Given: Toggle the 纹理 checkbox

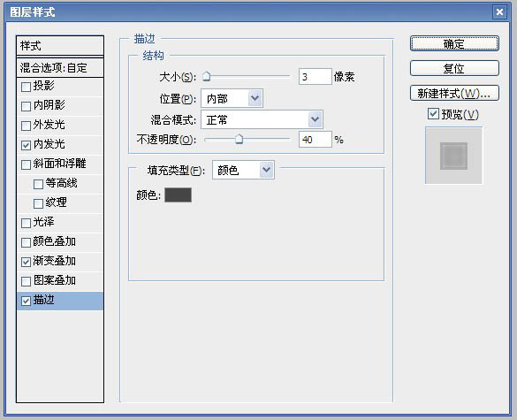Looking at the screenshot, I should click(x=38, y=203).
